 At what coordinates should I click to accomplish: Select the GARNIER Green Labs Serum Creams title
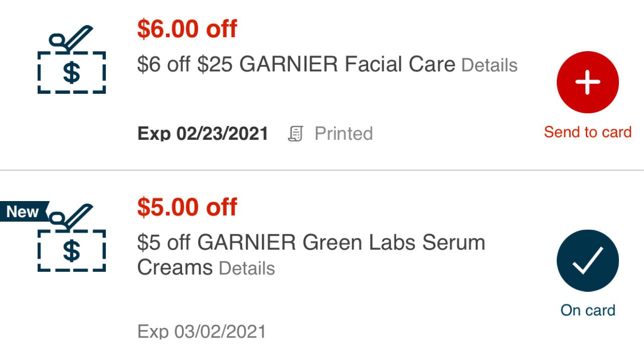tap(311, 255)
